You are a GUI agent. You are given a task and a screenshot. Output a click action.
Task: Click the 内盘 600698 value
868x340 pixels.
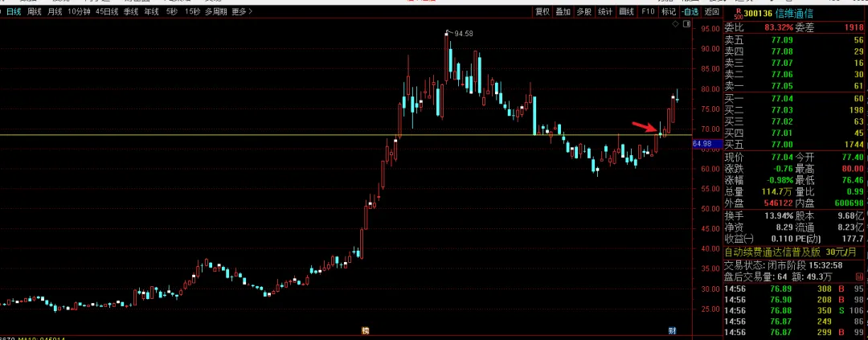(x=850, y=203)
